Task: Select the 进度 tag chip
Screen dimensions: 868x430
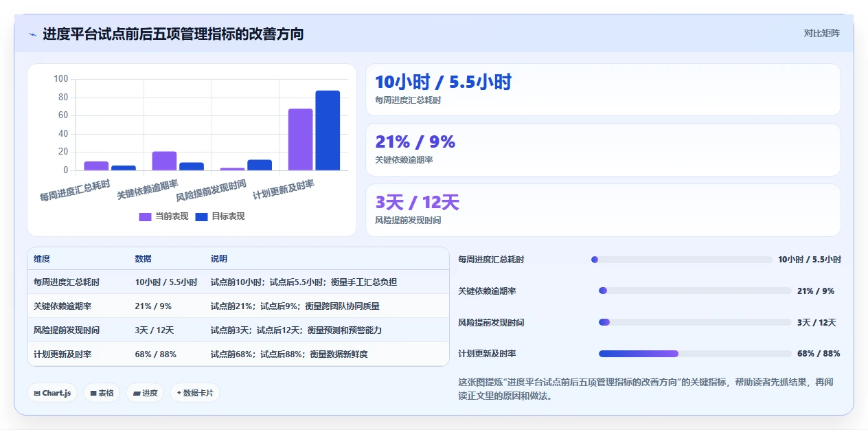Action: [x=145, y=393]
